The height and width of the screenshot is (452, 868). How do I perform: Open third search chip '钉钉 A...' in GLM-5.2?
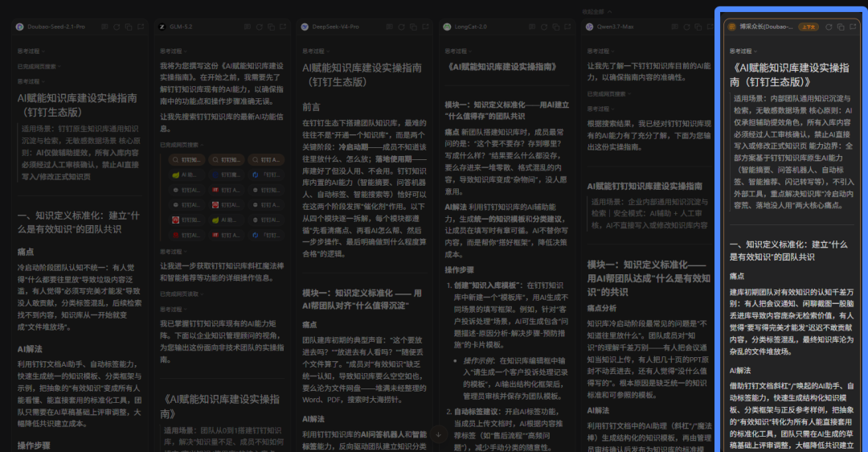point(266,159)
